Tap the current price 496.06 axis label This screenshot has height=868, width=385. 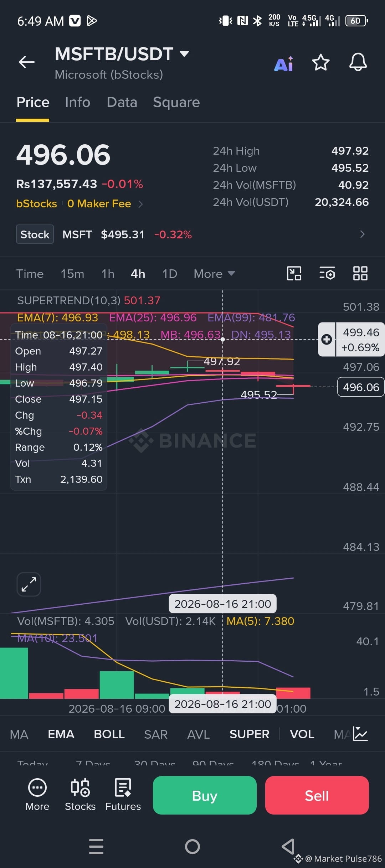pyautogui.click(x=361, y=387)
